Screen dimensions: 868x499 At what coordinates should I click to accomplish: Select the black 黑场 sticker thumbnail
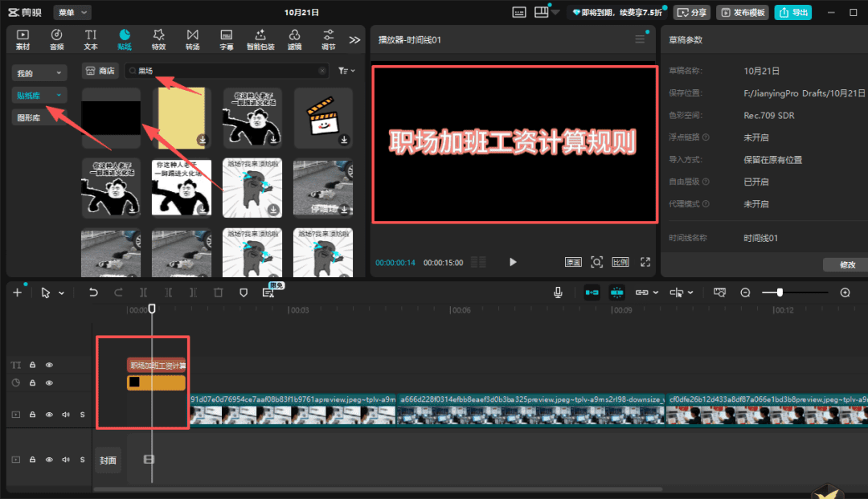point(111,118)
